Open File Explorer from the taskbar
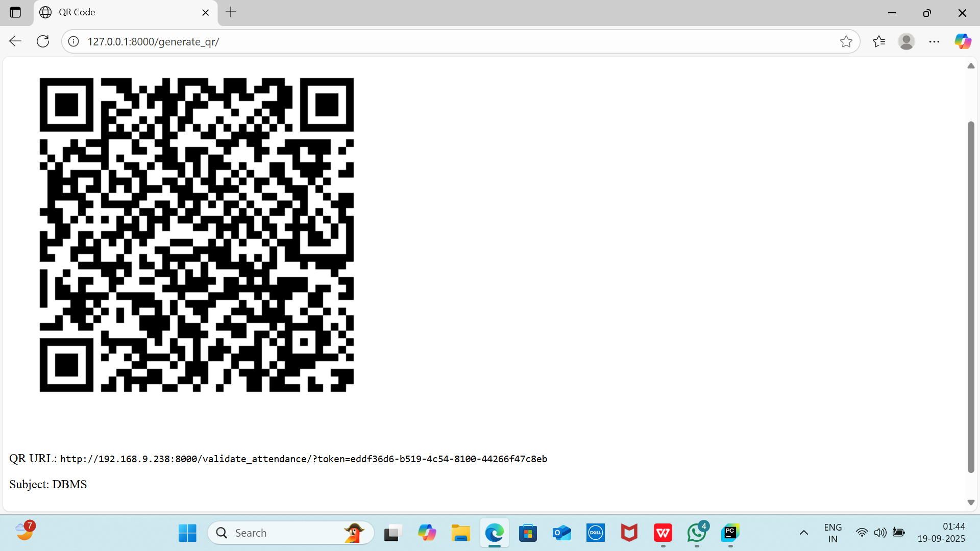Viewport: 980px width, 551px height. click(460, 533)
